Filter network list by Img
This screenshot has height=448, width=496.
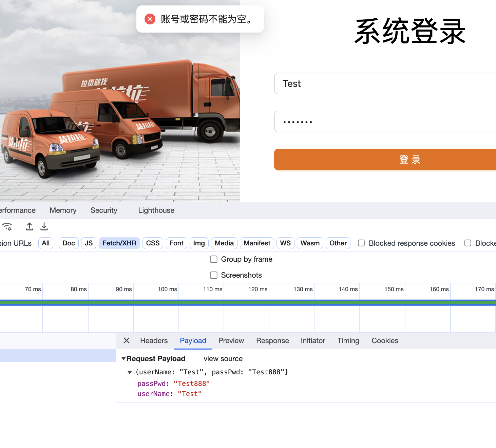[x=199, y=243]
